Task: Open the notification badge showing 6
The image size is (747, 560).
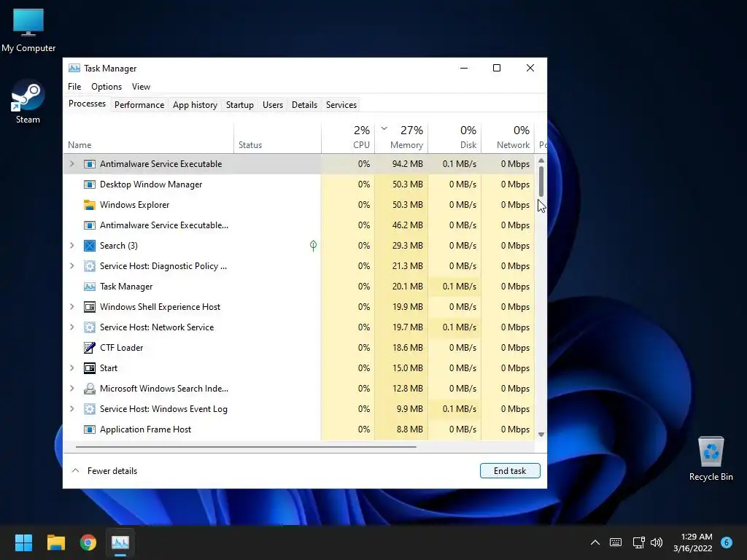Action: [727, 542]
